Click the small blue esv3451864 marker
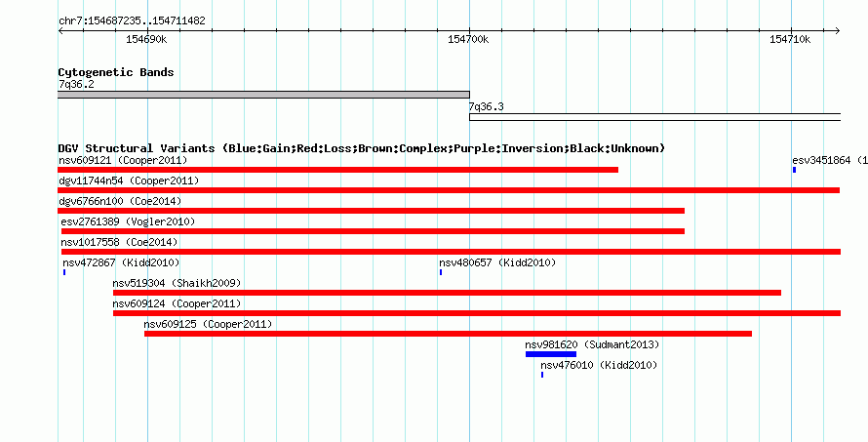Image resolution: width=868 pixels, height=442 pixels. click(x=795, y=170)
